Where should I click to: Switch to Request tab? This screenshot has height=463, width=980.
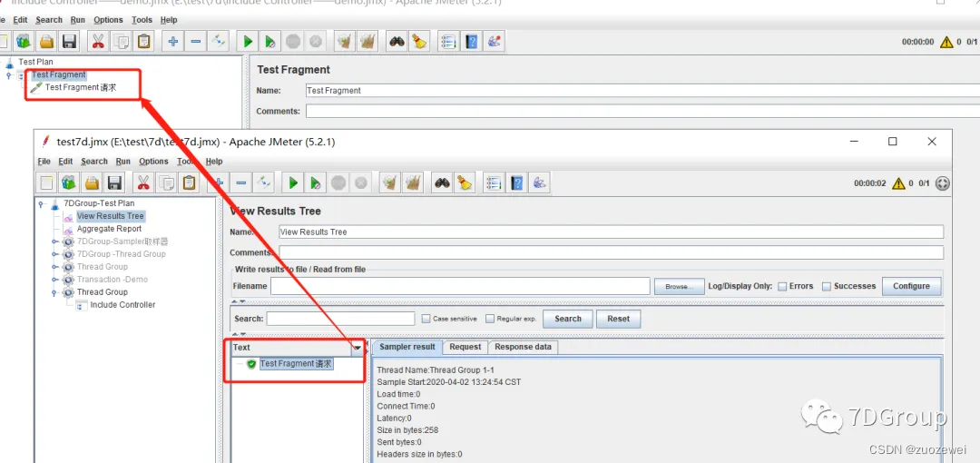pos(465,347)
